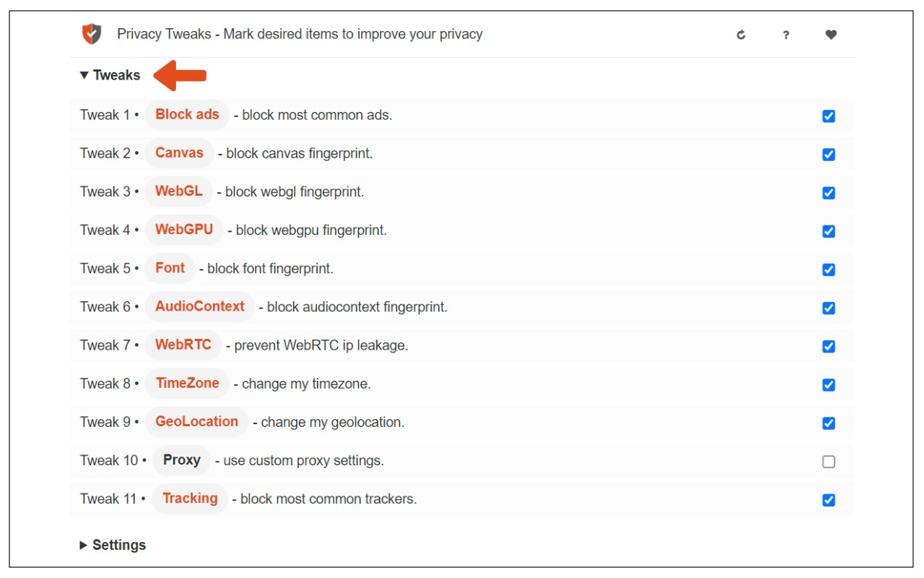This screenshot has width=924, height=578.
Task: Select the TimeZone label pill
Action: coord(187,383)
